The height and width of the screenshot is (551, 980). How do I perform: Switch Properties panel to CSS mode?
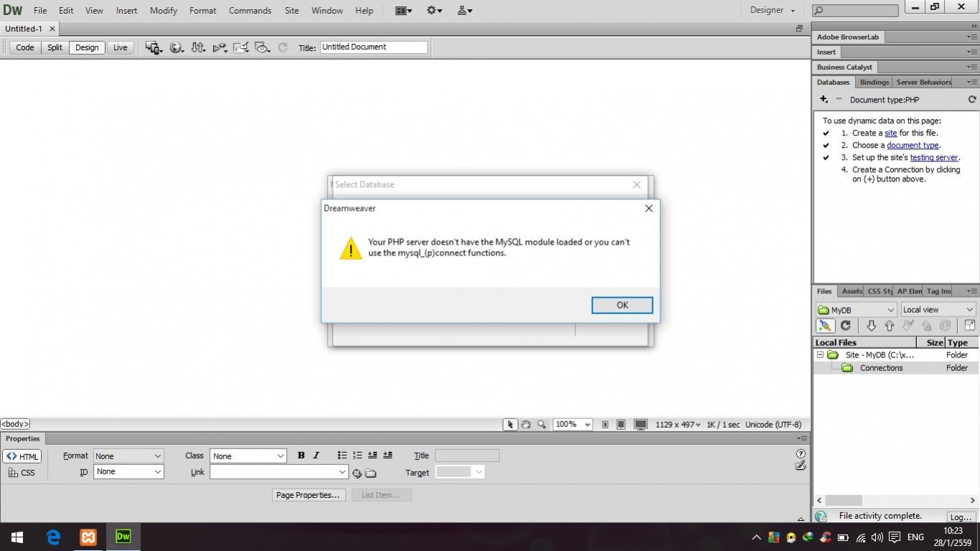click(x=22, y=472)
